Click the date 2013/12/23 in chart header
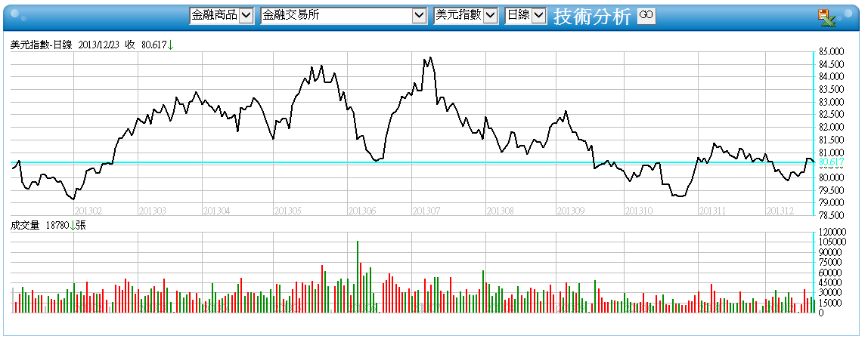The height and width of the screenshot is (339, 868). pos(98,45)
